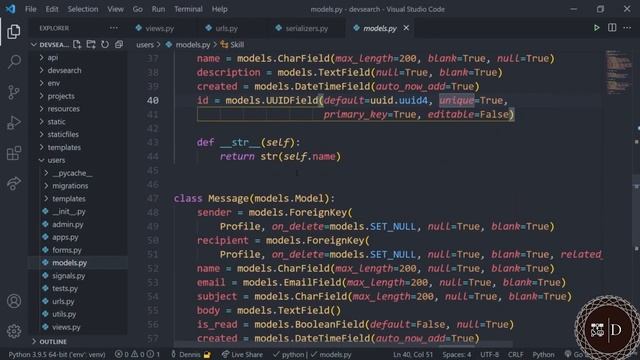Screen dimensions: 640x360
Task: Click the Visual Studio Code logo icon
Action: 11,9
